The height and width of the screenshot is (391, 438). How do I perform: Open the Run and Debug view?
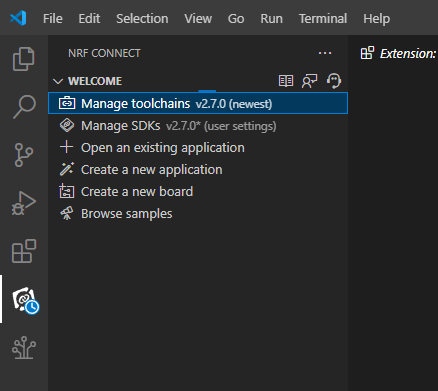[x=24, y=203]
